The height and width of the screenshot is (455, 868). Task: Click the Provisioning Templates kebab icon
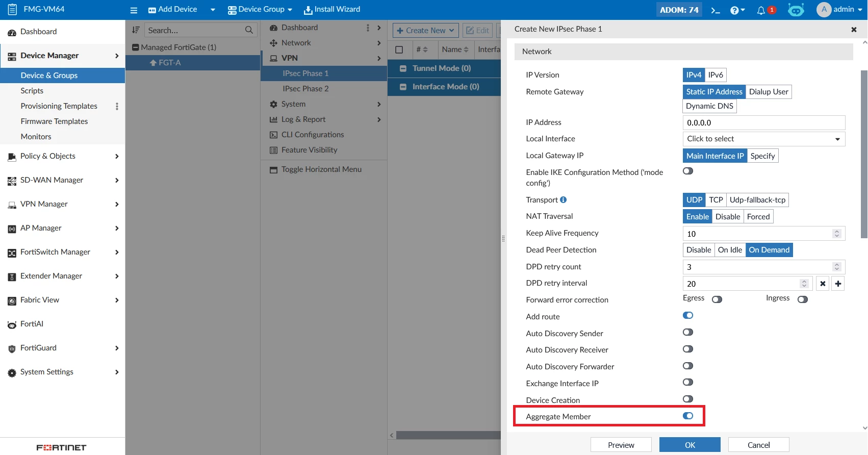tap(117, 106)
